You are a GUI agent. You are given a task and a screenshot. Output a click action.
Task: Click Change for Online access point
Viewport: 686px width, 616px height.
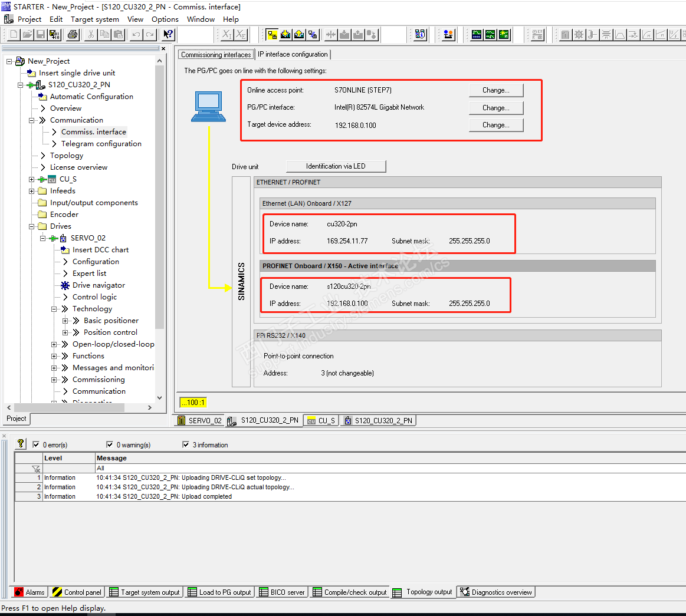495,90
